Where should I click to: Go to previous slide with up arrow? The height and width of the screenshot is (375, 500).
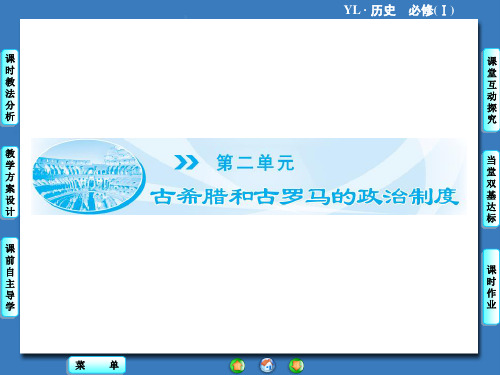click(237, 366)
